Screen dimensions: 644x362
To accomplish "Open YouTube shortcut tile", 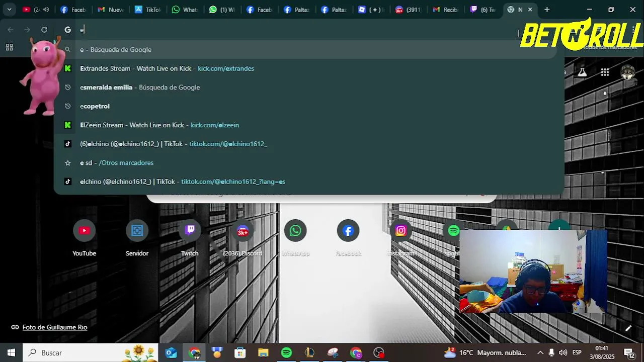I will [x=84, y=238].
